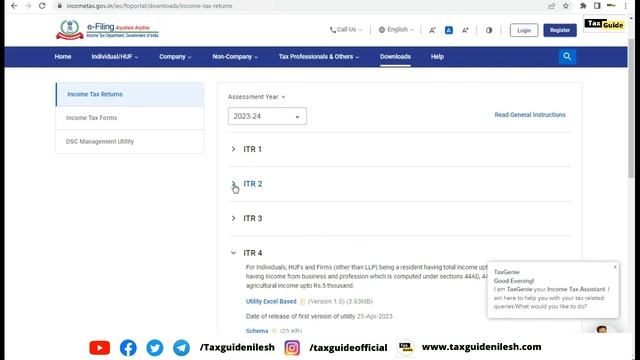Click the Assessment Year label
This screenshot has width=640, height=360.
(253, 97)
